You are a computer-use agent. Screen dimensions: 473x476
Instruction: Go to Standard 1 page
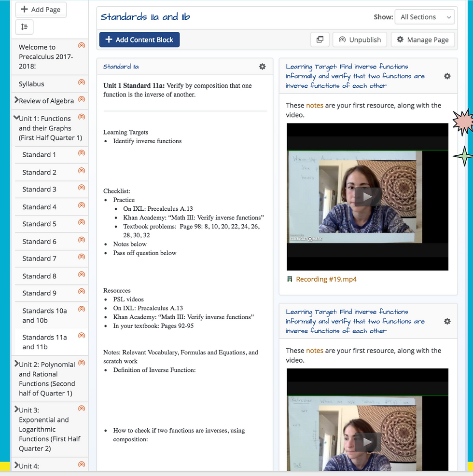coord(39,155)
